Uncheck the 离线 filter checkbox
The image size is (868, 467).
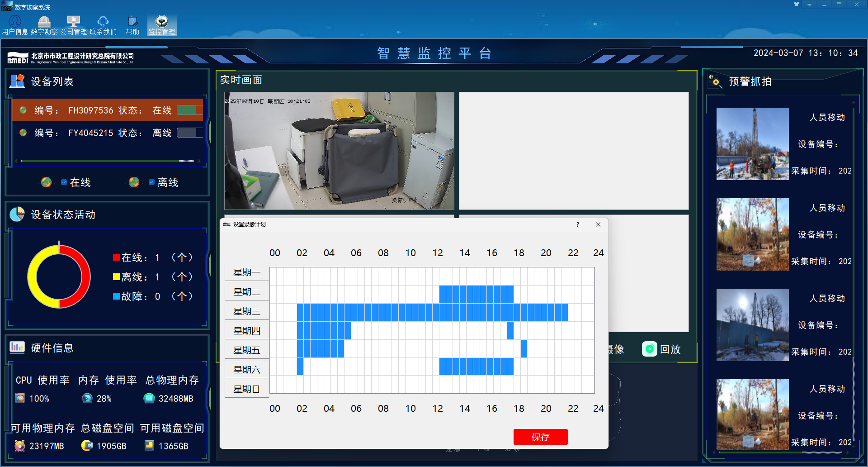(x=151, y=182)
